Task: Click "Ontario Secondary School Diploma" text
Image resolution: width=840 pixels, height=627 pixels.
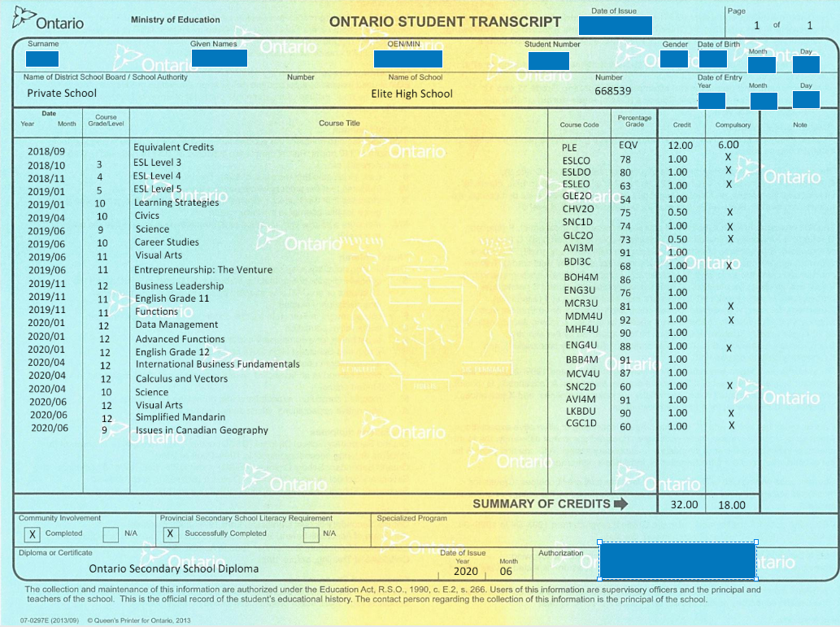Action: coord(173,569)
